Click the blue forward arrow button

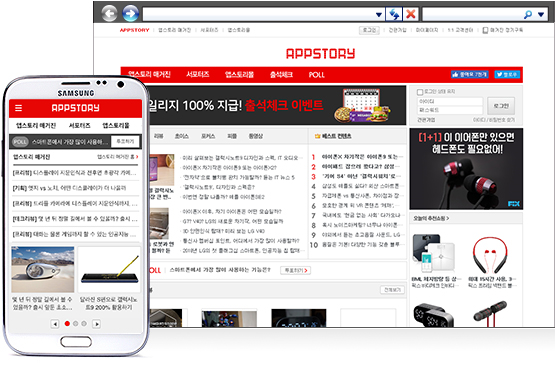pos(131,14)
